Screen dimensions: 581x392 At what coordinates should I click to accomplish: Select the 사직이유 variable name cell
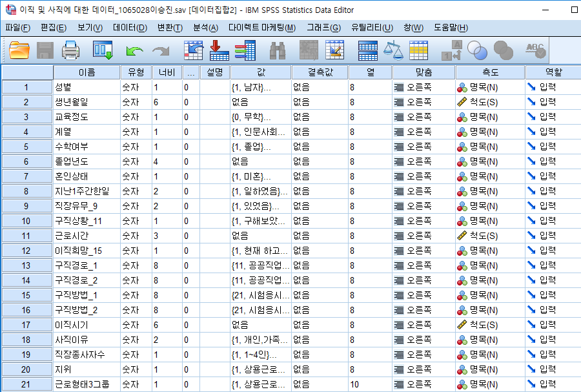(x=86, y=340)
